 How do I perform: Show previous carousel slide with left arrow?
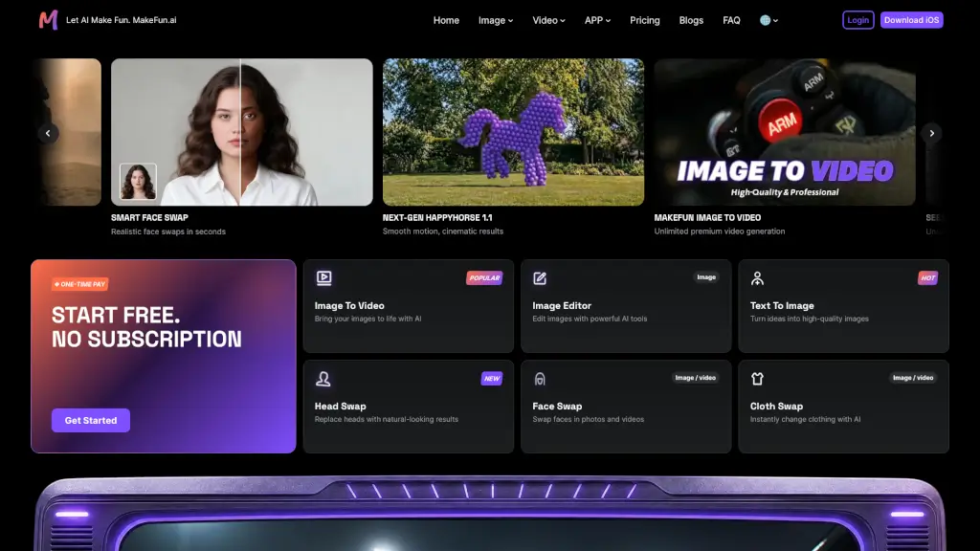pos(48,133)
